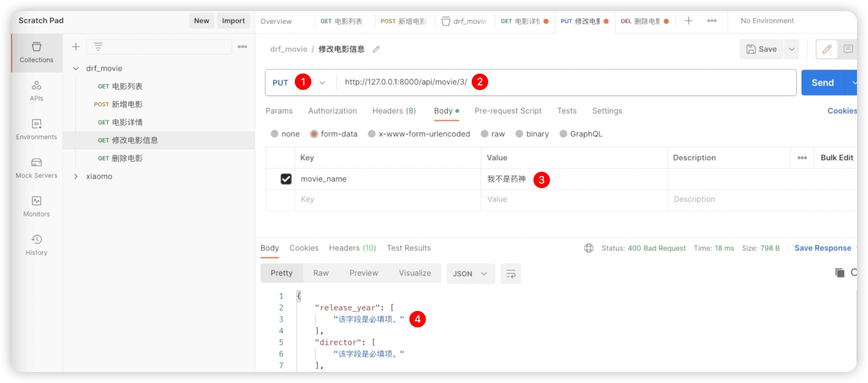The height and width of the screenshot is (383, 868).
Task: Open the POST 新增电影 tab
Action: (x=403, y=21)
